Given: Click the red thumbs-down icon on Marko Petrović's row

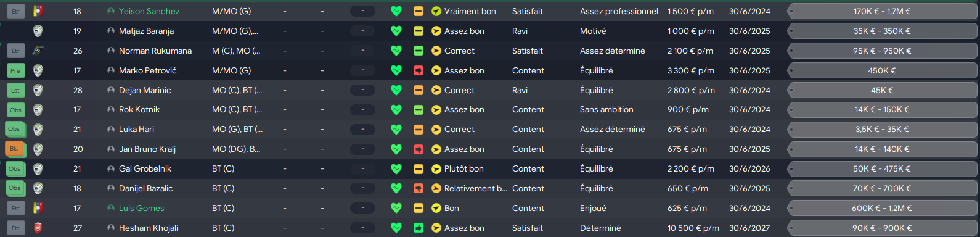Looking at the screenshot, I should [419, 70].
